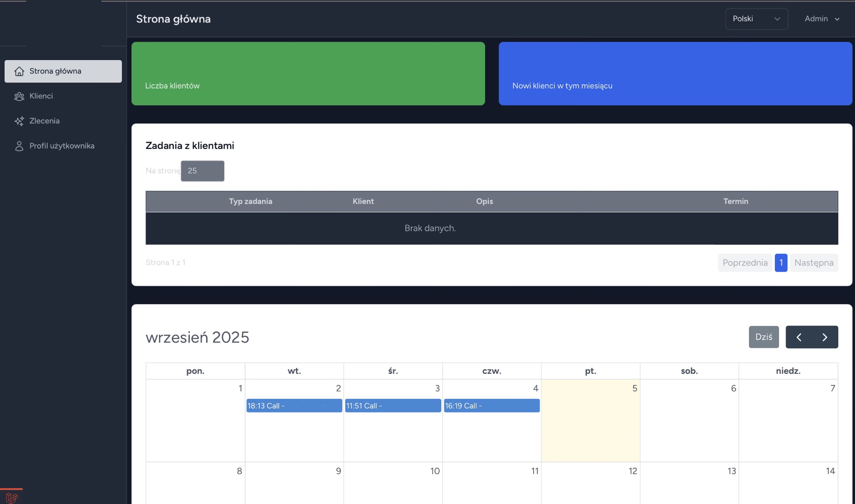Click the Poprzednia pagination button
855x504 pixels.
coord(745,262)
